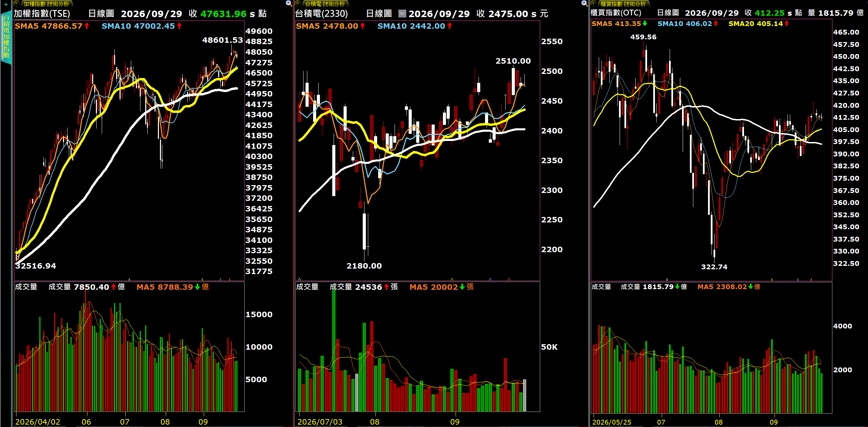The height and width of the screenshot is (427, 868).
Task: Click SMA20 405.14 indicator in the OTC chart
Action: pyautogui.click(x=759, y=24)
